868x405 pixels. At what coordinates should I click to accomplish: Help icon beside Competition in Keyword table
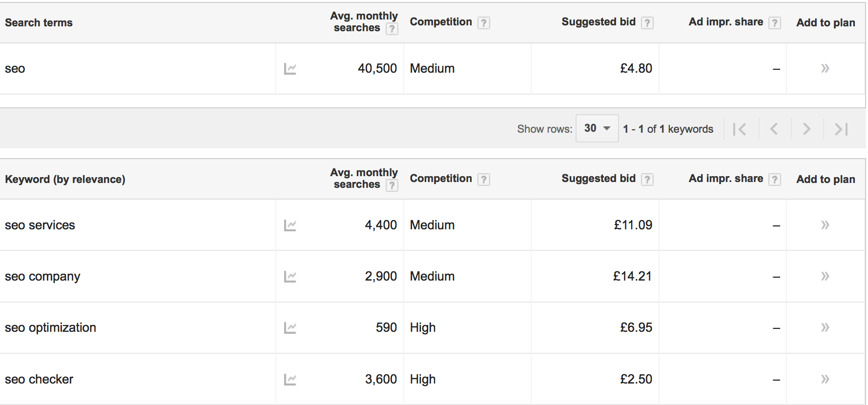click(483, 180)
